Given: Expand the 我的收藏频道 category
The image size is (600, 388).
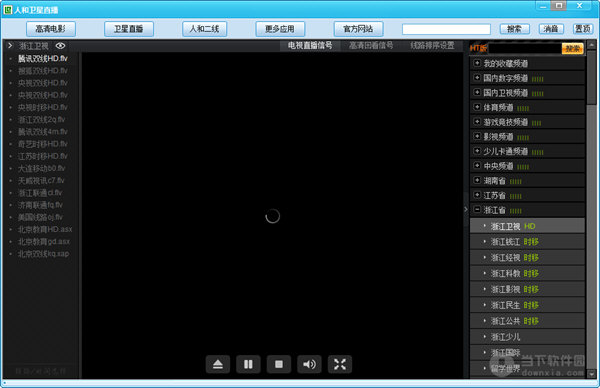Looking at the screenshot, I should [477, 63].
